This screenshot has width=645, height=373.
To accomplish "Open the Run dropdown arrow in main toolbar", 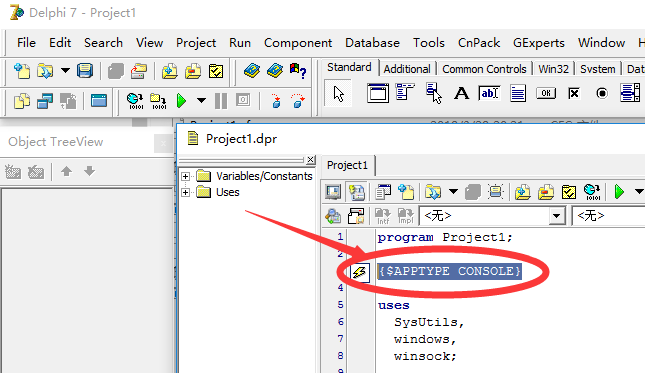I will [201, 100].
